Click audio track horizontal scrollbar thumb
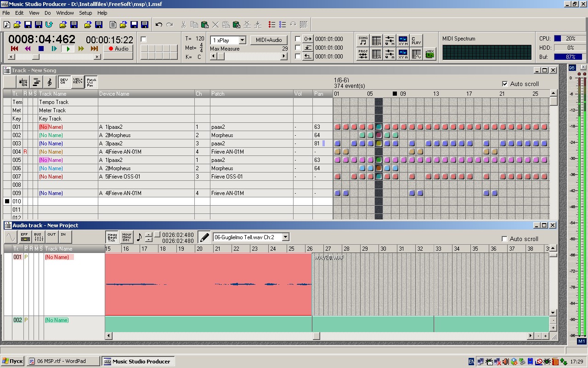This screenshot has height=368, width=588. 316,336
